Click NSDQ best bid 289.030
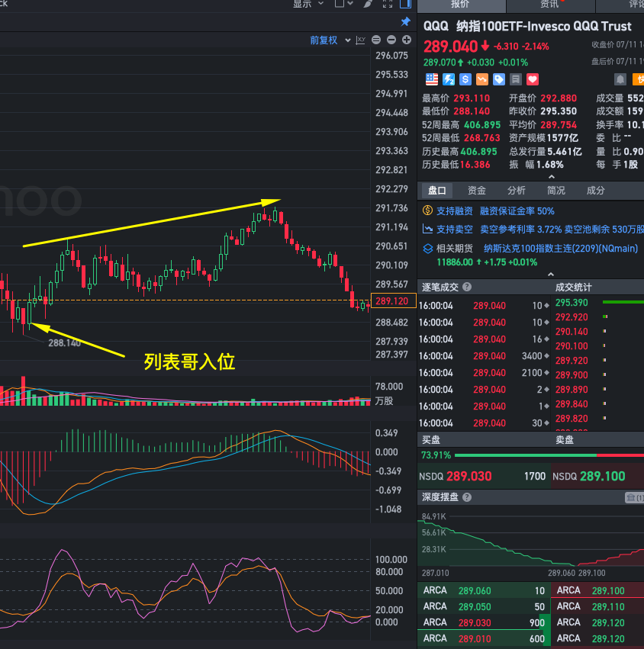Viewport: 644px width, 649px height. pyautogui.click(x=484, y=476)
